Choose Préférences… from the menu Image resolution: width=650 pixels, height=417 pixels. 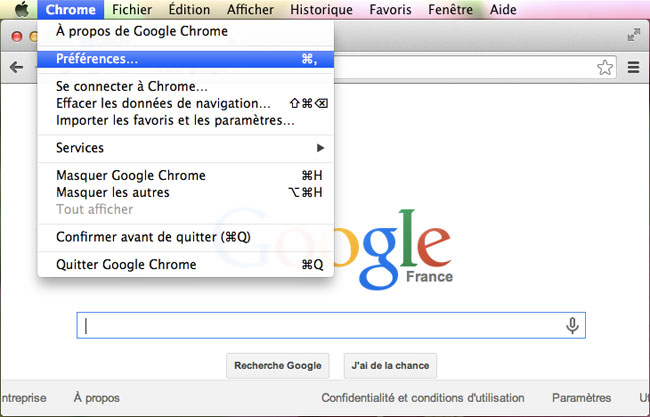pyautogui.click(x=185, y=59)
